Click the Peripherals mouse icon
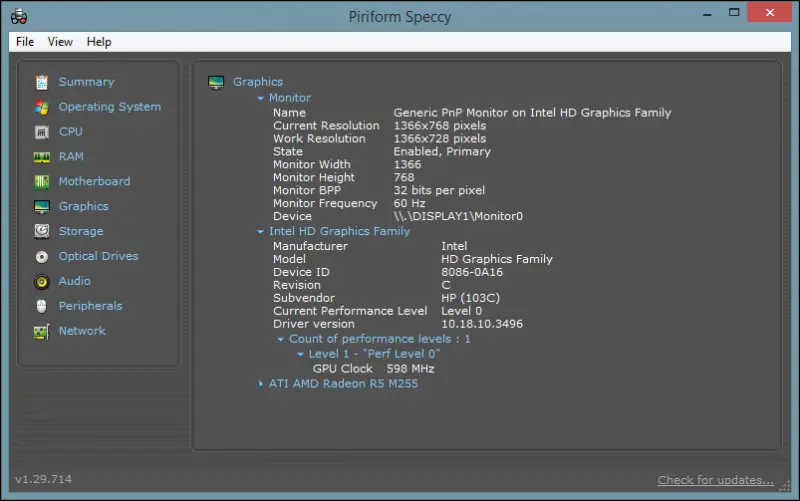800x501 pixels. click(x=42, y=306)
